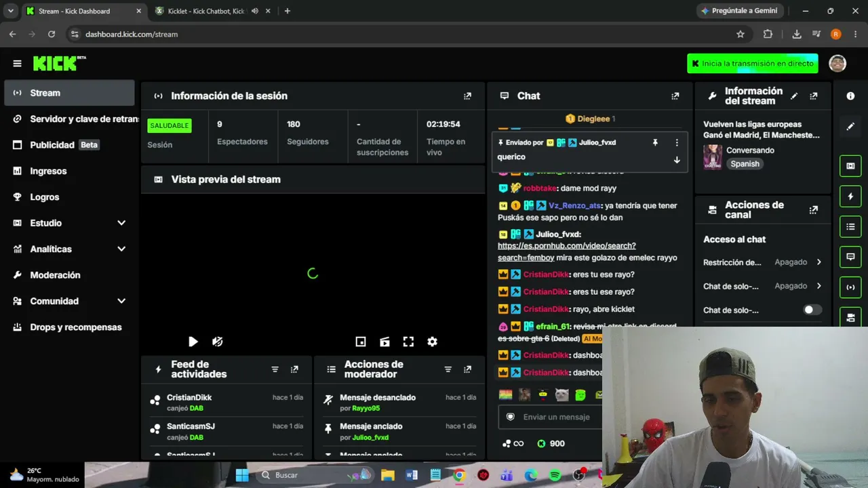Expand the Analíticas sidebar section
The height and width of the screenshot is (488, 868).
[121, 249]
